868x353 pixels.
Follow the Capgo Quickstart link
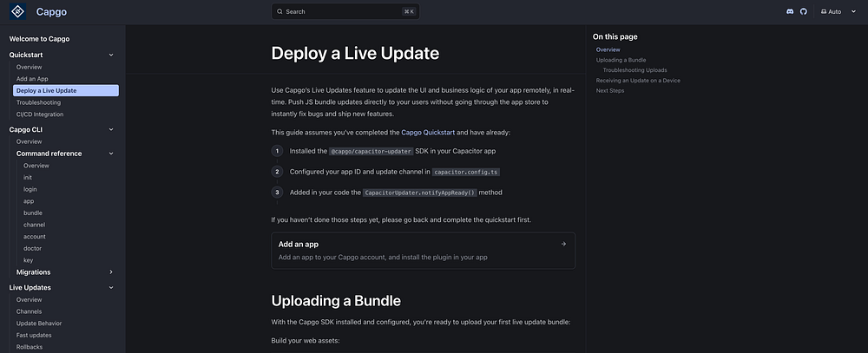(x=428, y=133)
